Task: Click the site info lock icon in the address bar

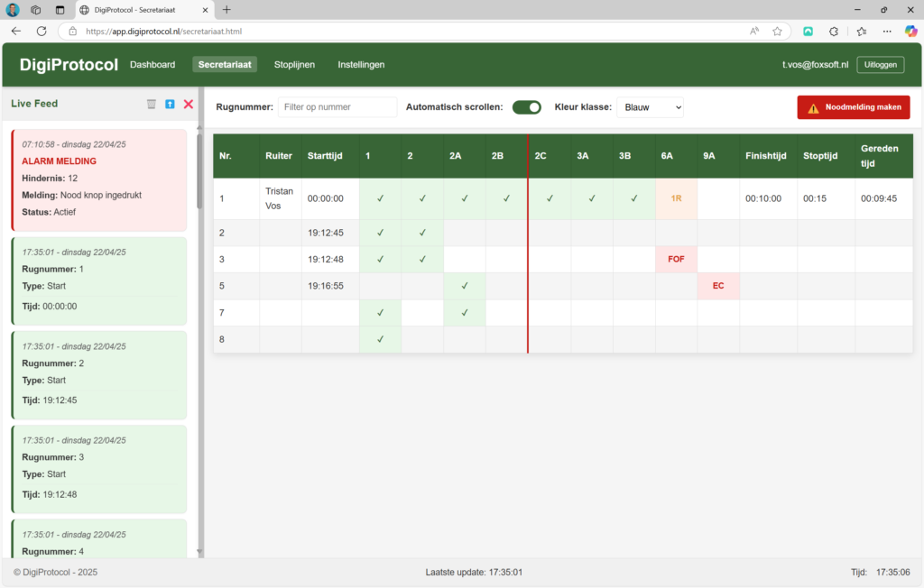Action: click(72, 32)
